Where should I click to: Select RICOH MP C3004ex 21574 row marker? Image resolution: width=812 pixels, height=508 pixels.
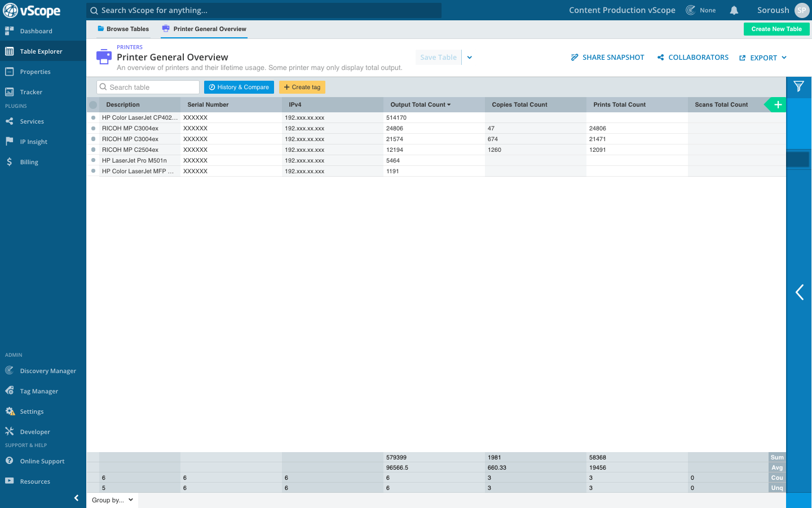[93, 139]
